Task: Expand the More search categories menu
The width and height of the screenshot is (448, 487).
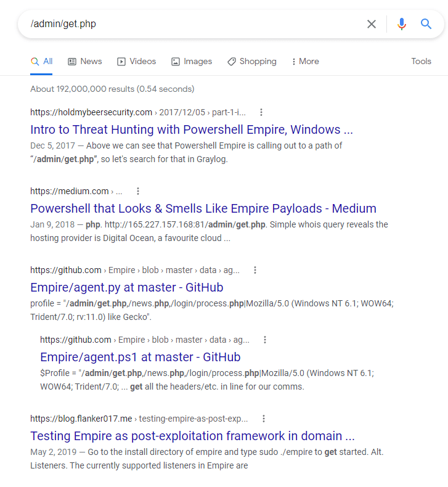Action: [x=304, y=62]
